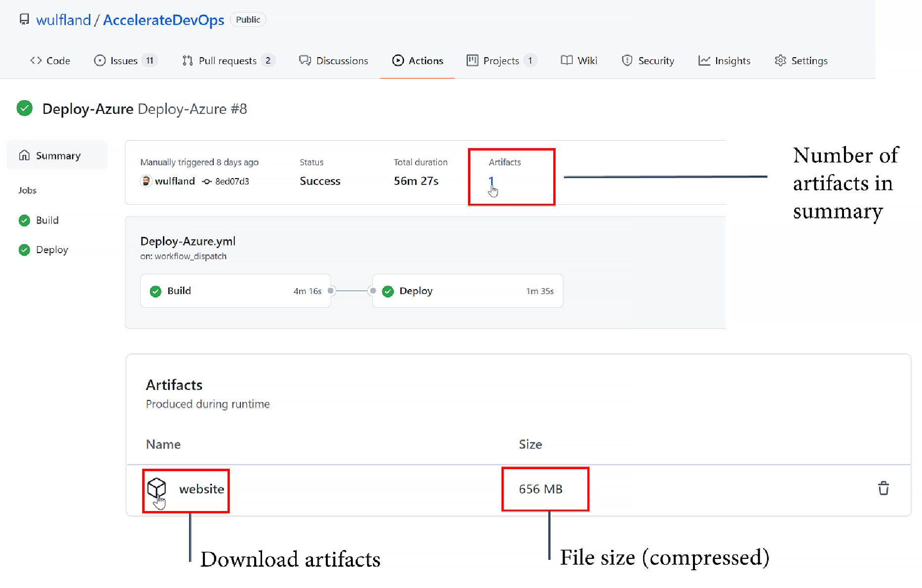This screenshot has height=588, width=922.
Task: Click the Summary home icon
Action: (24, 155)
